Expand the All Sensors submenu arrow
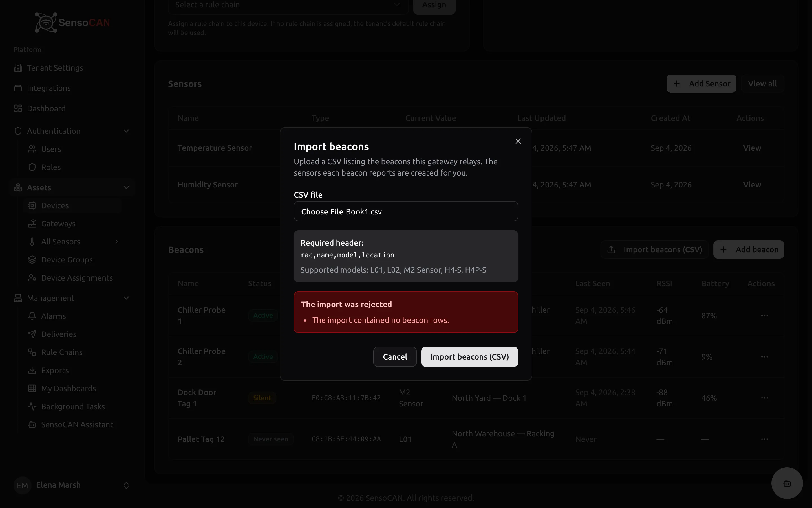The height and width of the screenshot is (508, 812). pyautogui.click(x=117, y=242)
